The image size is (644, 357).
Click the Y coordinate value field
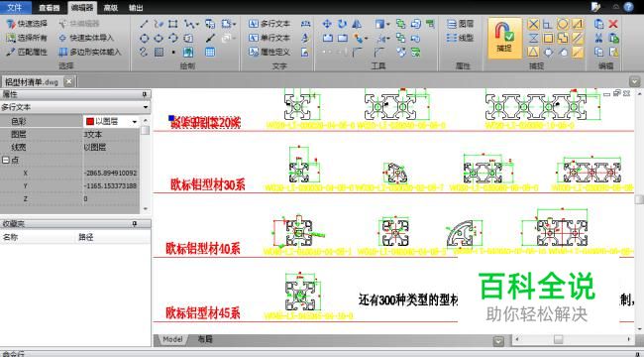111,186
